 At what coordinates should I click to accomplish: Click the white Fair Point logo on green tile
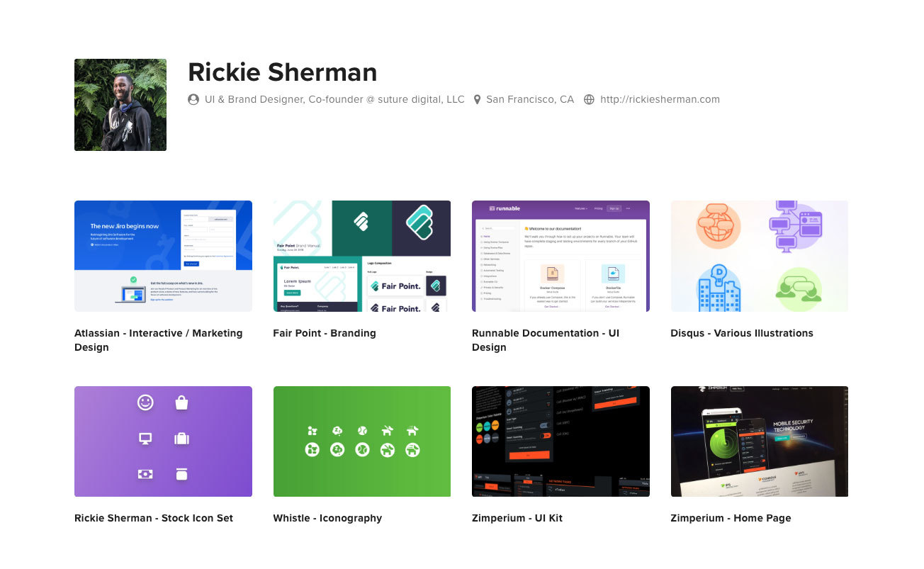pos(361,222)
